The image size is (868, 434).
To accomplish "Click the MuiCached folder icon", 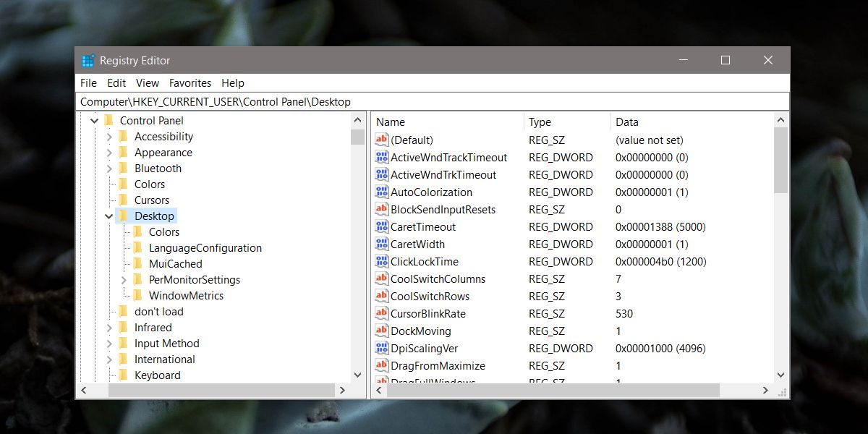I will (137, 263).
